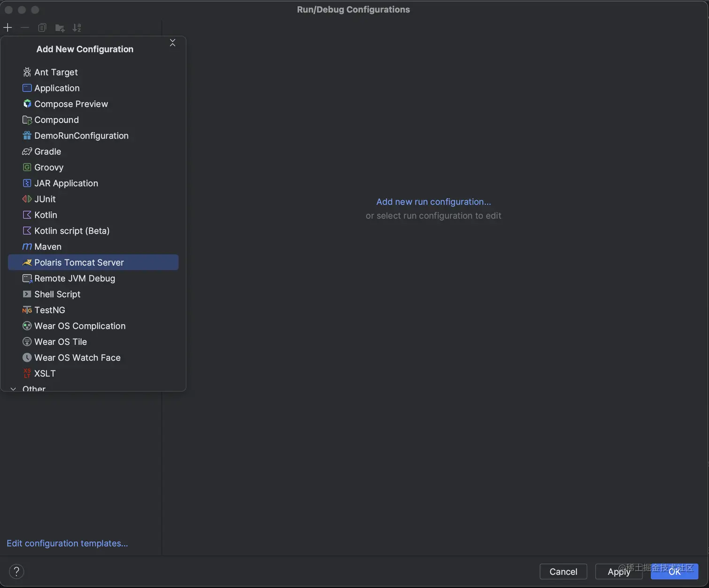Remove selected configuration using the minus icon
The image size is (709, 588).
[x=25, y=28]
